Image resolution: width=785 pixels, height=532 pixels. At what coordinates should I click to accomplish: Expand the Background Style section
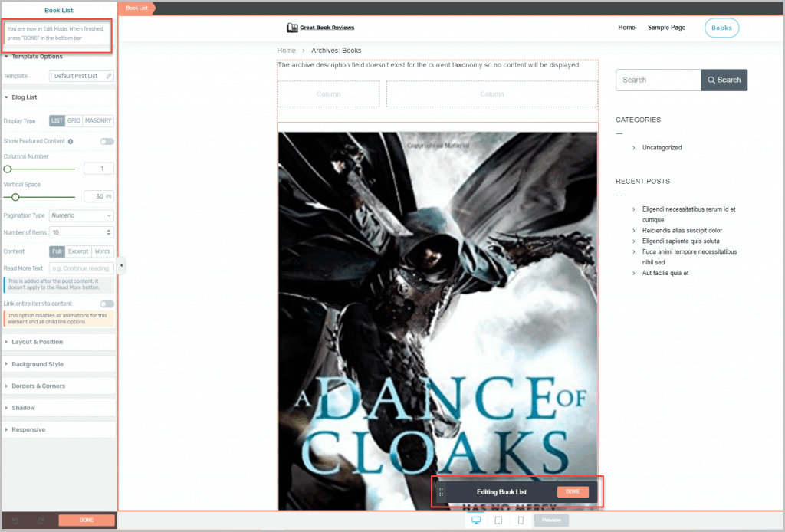click(38, 364)
